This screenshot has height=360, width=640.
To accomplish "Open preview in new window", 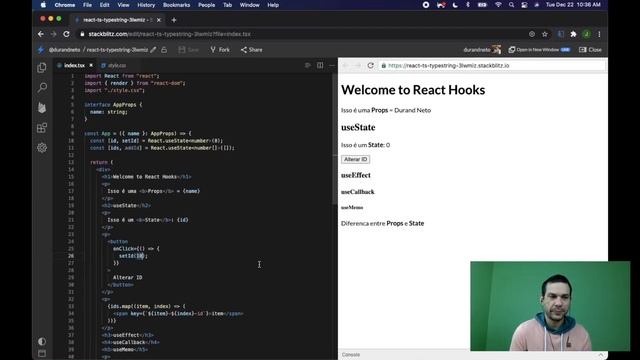I will tap(539, 50).
